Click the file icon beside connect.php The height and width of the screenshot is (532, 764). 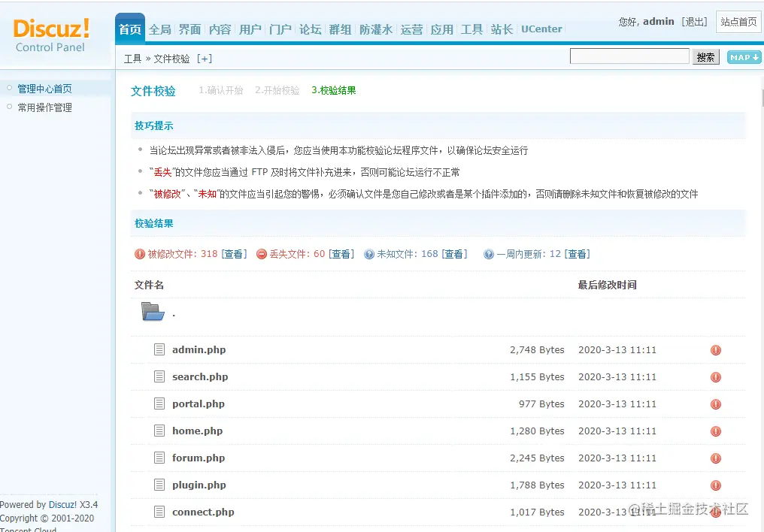159,512
